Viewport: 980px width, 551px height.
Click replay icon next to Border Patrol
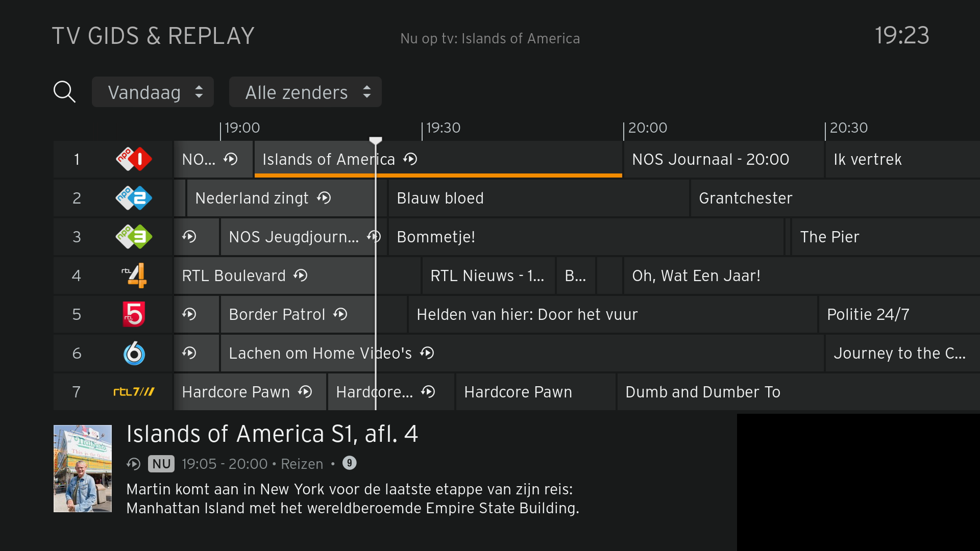340,314
